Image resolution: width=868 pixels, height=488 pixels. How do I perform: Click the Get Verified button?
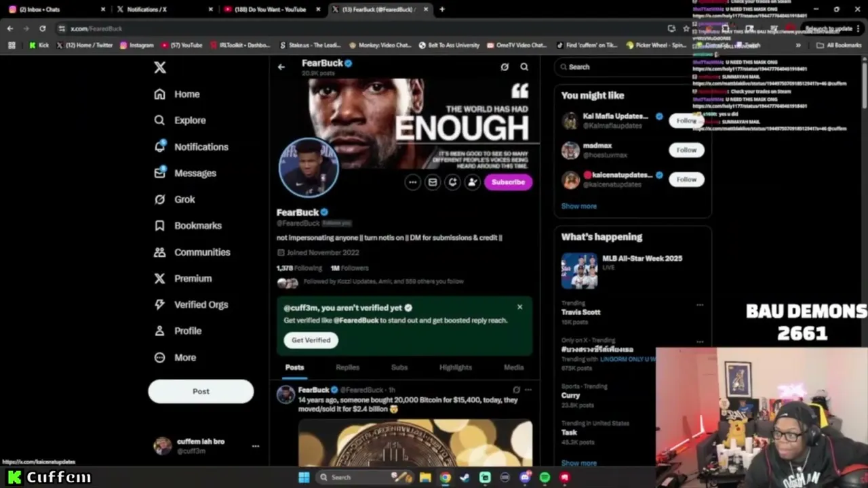click(311, 340)
